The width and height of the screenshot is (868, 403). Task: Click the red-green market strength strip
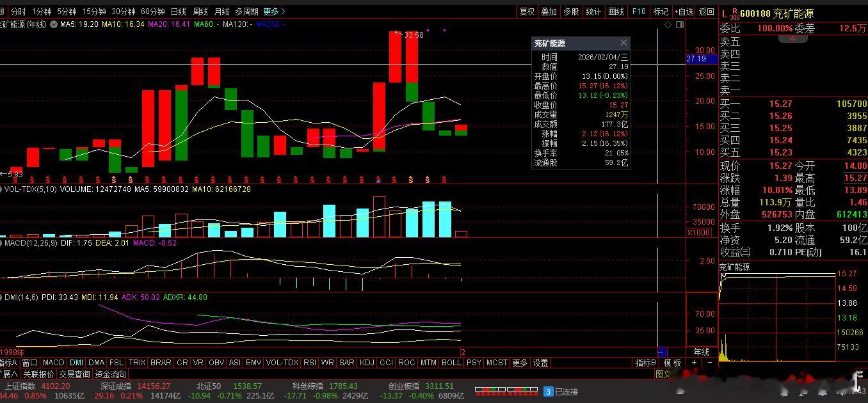(506, 391)
